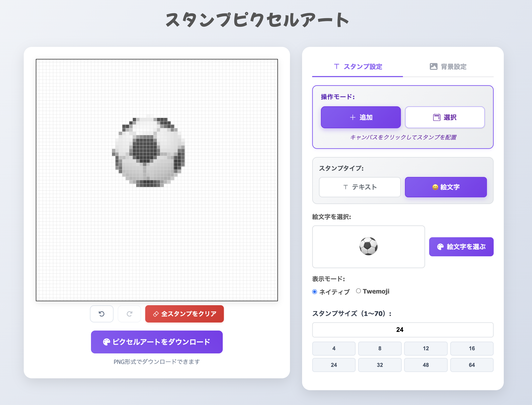Click the pixelated soccer ball on canvas
The height and width of the screenshot is (405, 532).
[x=149, y=152]
